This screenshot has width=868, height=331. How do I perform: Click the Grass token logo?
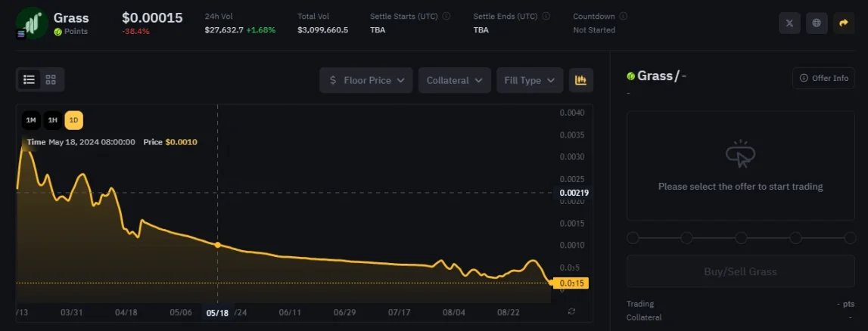[x=32, y=23]
